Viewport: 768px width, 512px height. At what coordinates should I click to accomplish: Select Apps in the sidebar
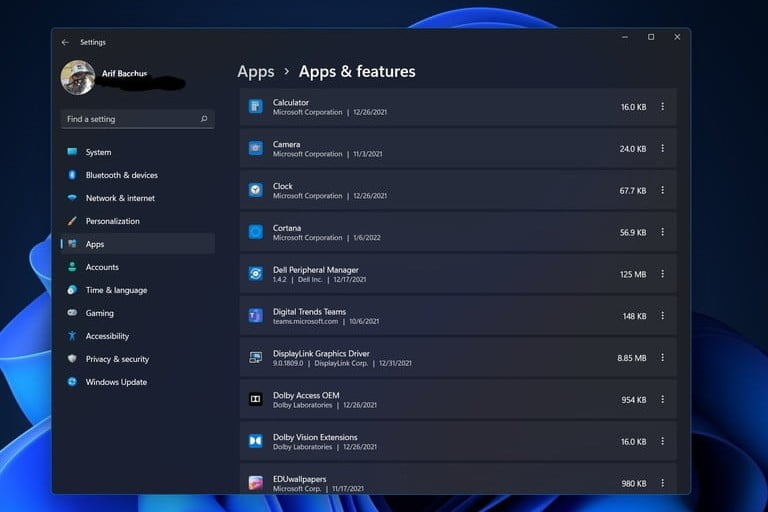138,244
